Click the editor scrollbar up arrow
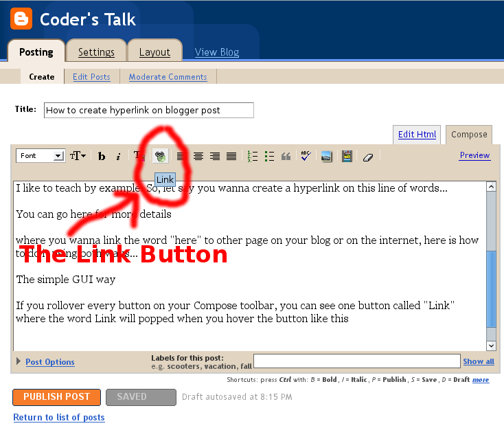Screen dimensions: 504x428 click(491, 187)
